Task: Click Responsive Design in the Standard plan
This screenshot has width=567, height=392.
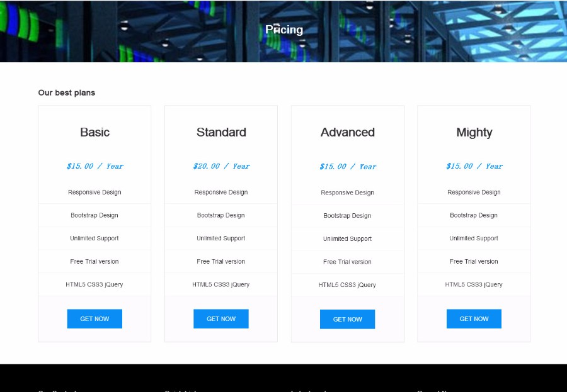Action: click(221, 192)
